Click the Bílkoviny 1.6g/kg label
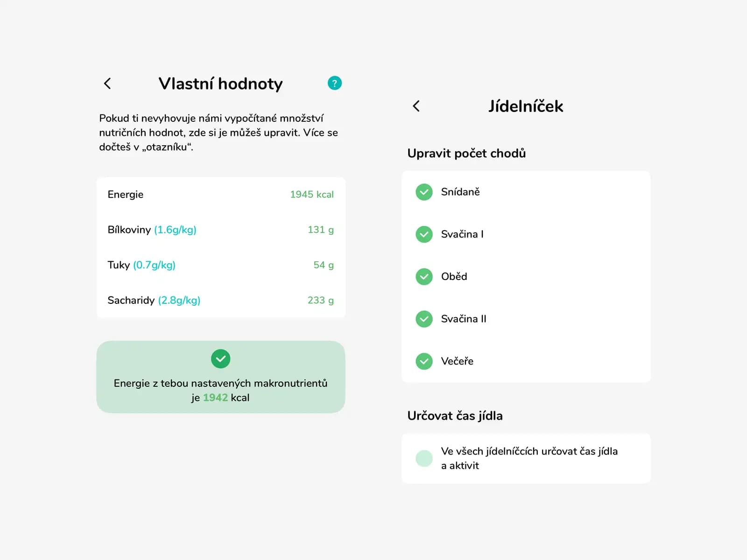 (x=152, y=230)
